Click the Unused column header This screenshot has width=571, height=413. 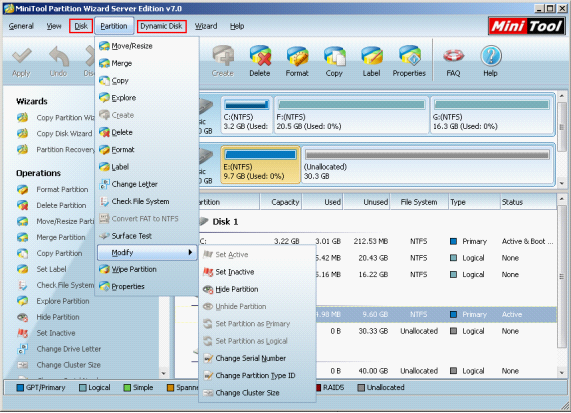pyautogui.click(x=366, y=202)
